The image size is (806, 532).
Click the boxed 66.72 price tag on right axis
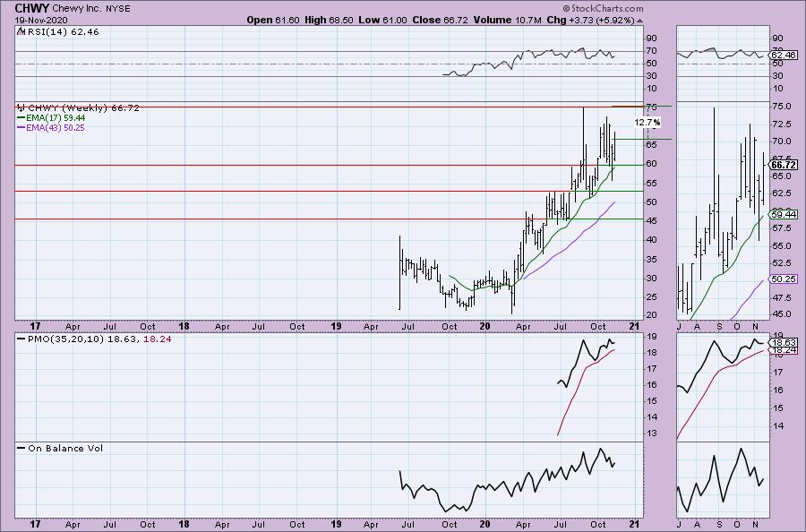[x=784, y=165]
